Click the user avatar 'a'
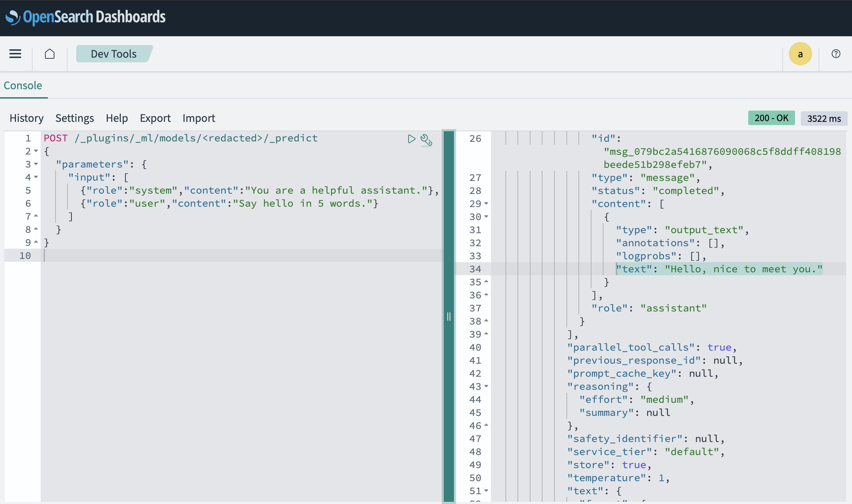Screen dimensions: 852x504 point(800,54)
